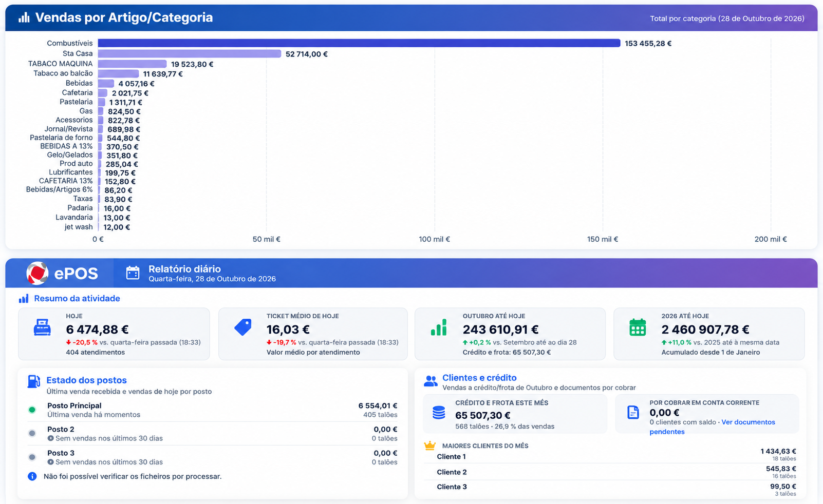Viewport: 823px width, 504px height.
Task: Click the document icon in Por cobrar card
Action: (633, 412)
